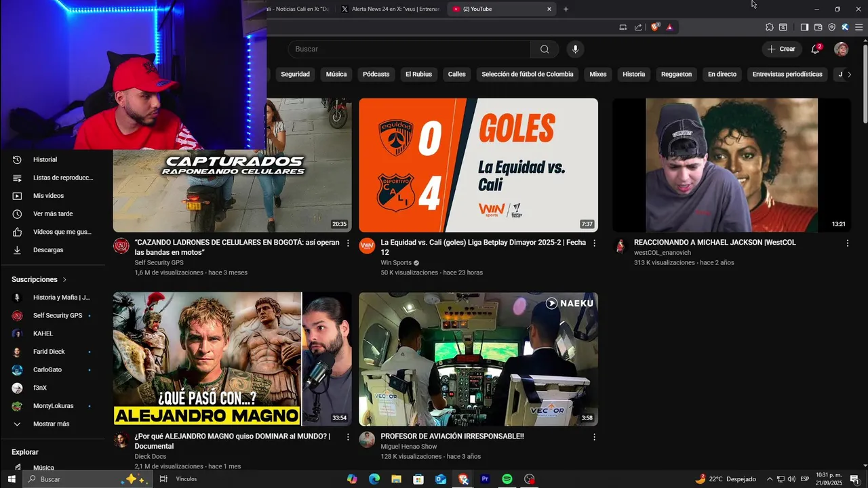This screenshot has height=488, width=868.
Task: Open more options for Alejandro Magno video
Action: pyautogui.click(x=348, y=437)
